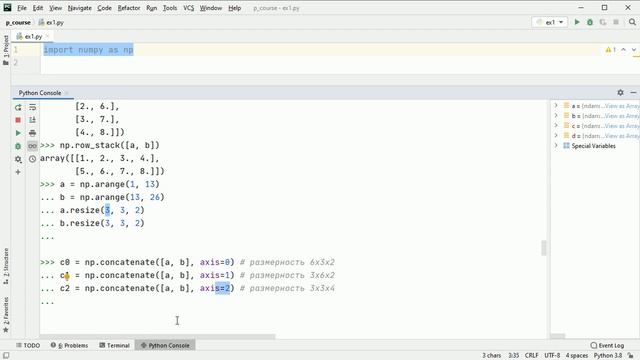Execute current console statement
640x360 pixels.
tap(18, 133)
